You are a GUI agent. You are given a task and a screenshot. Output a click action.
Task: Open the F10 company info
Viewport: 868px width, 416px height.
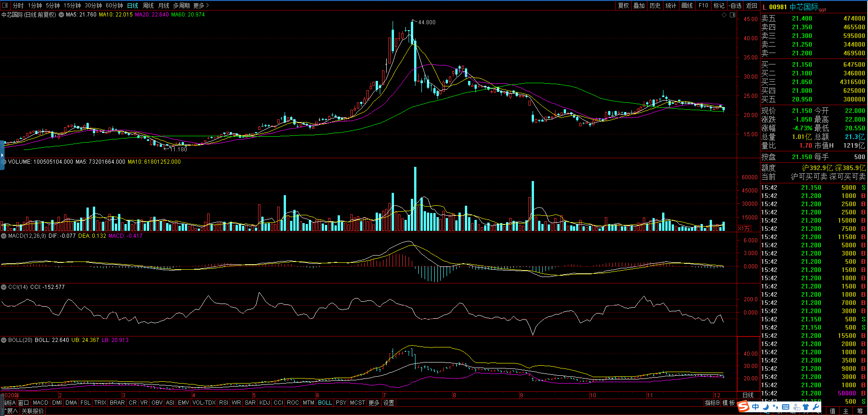click(x=703, y=5)
